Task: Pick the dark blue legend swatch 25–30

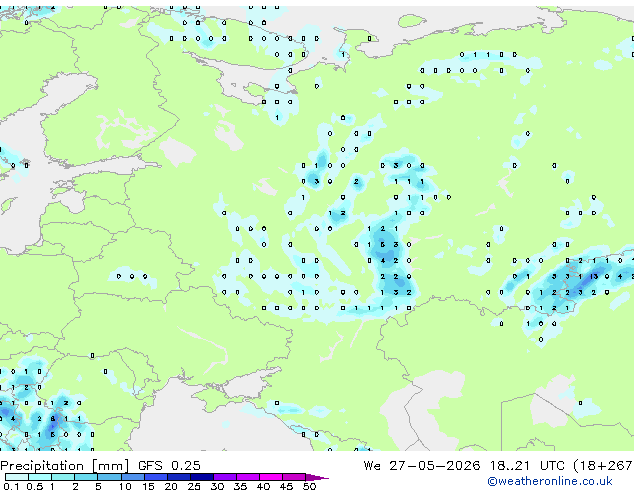Action: [x=202, y=477]
